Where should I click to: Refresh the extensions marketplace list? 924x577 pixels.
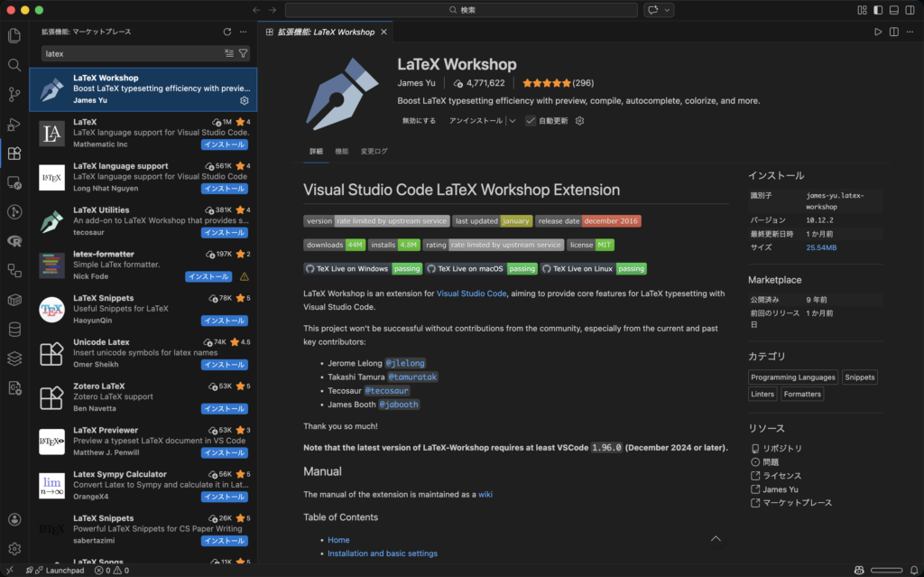click(x=227, y=32)
